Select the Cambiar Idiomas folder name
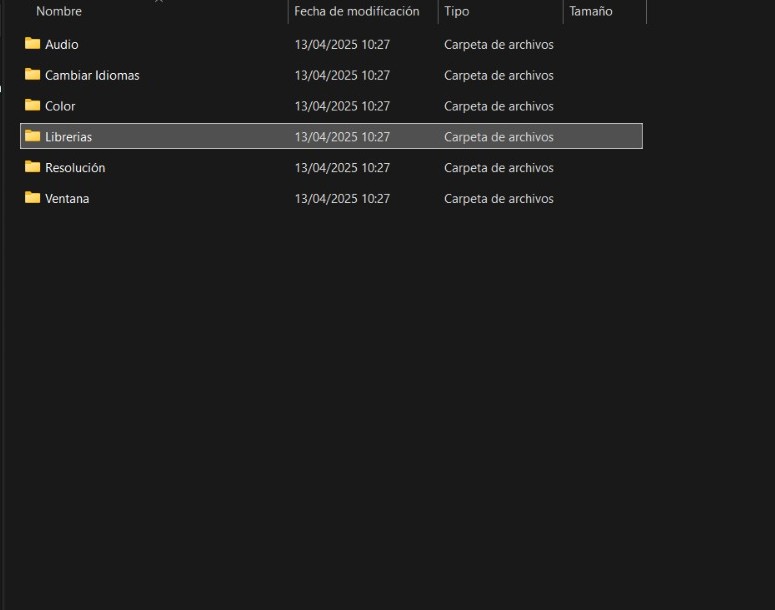This screenshot has width=775, height=610. point(92,76)
